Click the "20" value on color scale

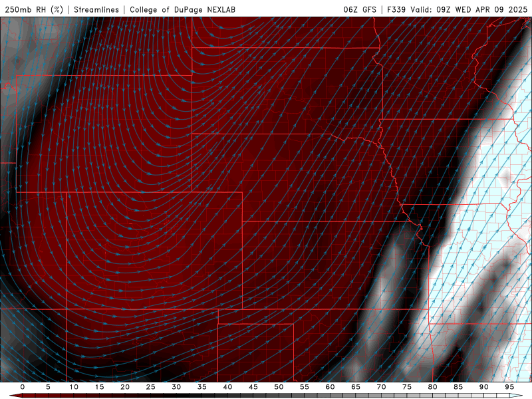click(x=125, y=387)
